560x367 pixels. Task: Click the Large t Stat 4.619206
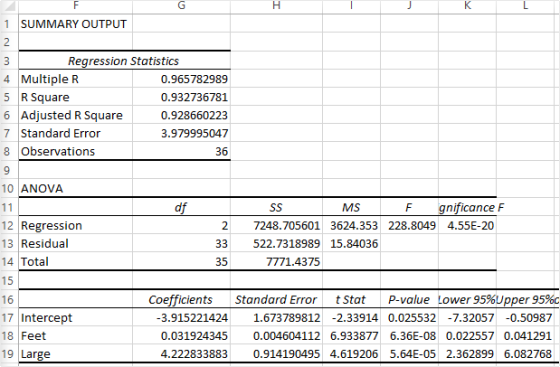[351, 354]
